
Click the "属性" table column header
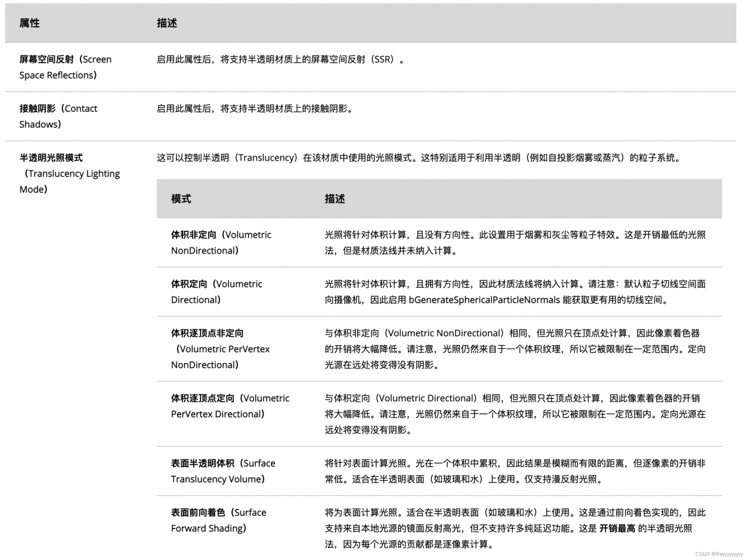pos(28,23)
